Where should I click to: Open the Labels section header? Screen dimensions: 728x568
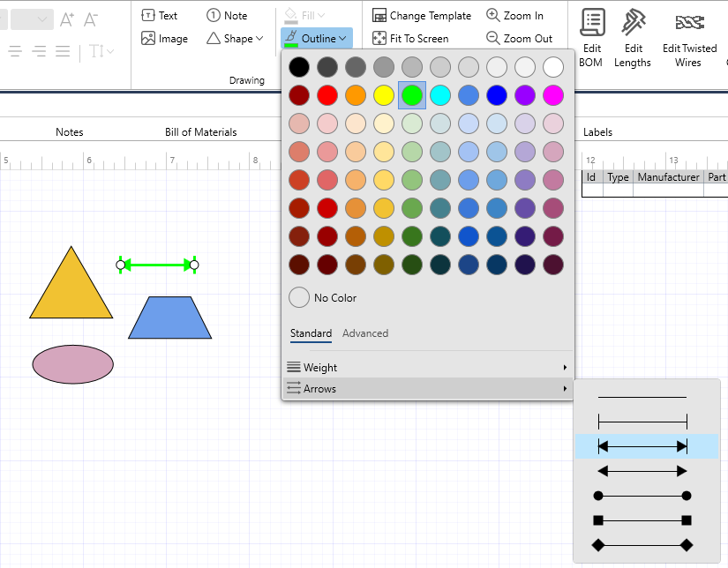pos(597,132)
